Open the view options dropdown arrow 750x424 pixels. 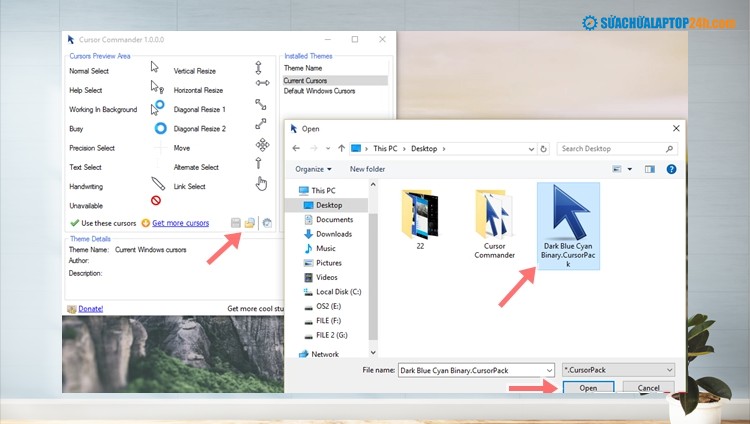629,169
